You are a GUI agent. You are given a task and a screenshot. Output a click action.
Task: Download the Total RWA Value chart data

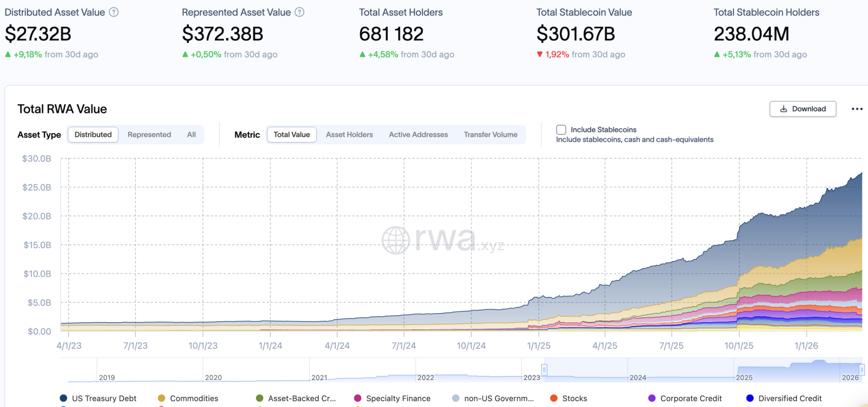(x=802, y=109)
